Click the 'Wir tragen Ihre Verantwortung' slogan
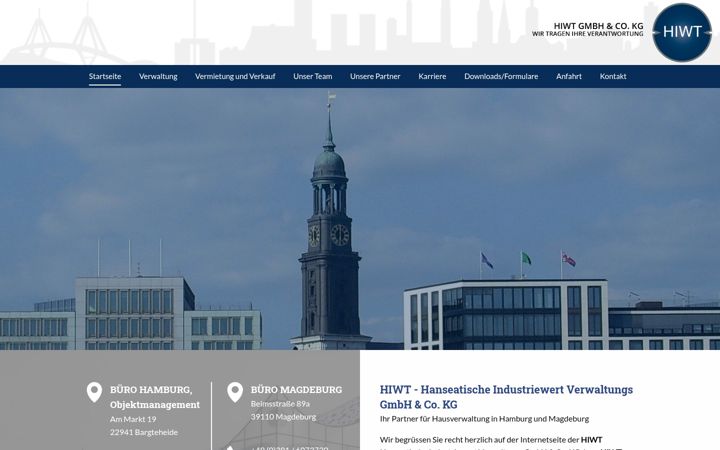The width and height of the screenshot is (720, 450). [588, 34]
